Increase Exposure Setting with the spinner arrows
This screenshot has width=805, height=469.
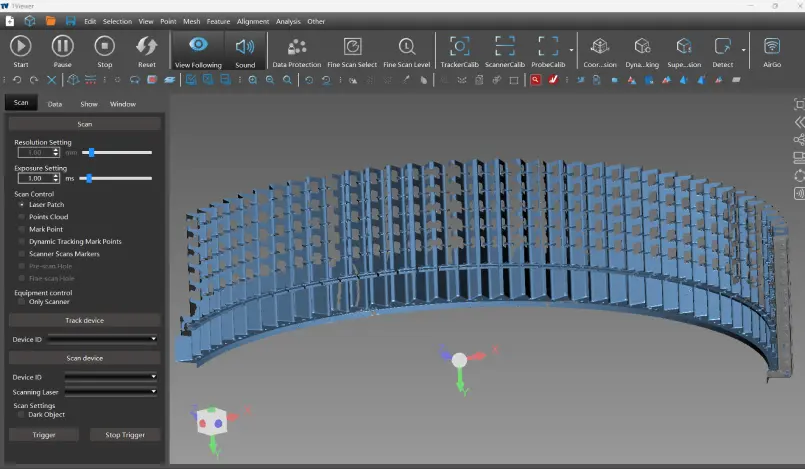pos(56,176)
